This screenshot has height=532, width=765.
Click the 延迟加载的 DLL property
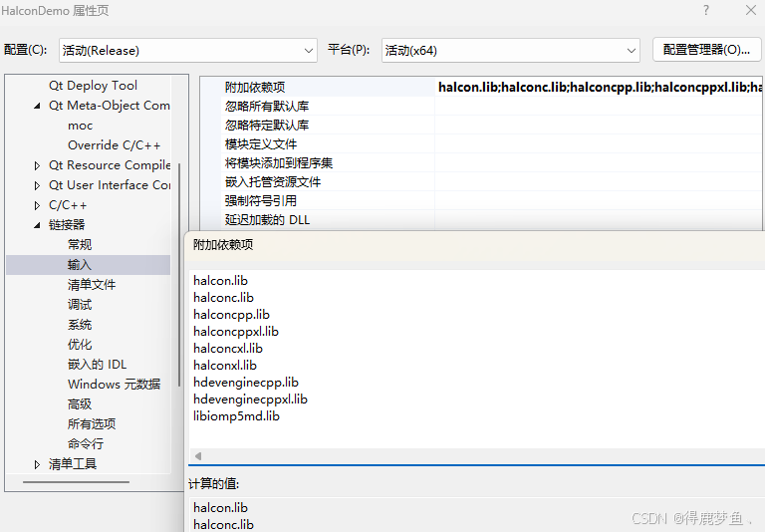click(267, 220)
